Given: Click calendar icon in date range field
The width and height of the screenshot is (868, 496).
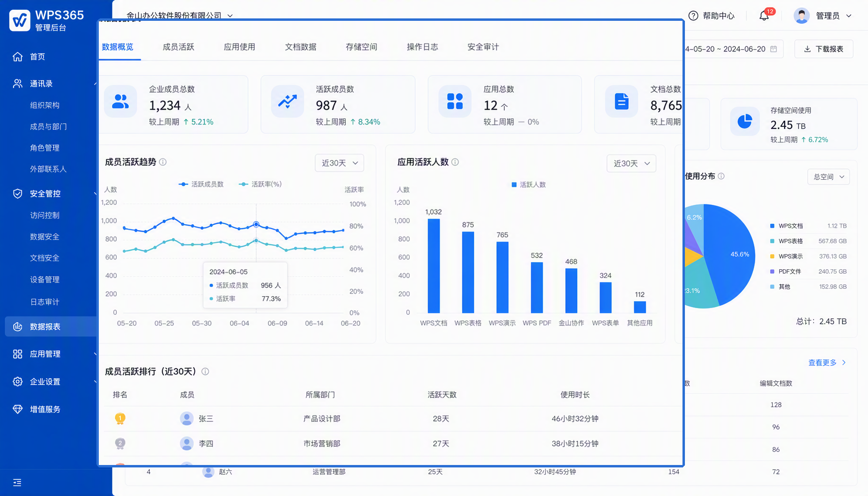Looking at the screenshot, I should [x=774, y=49].
